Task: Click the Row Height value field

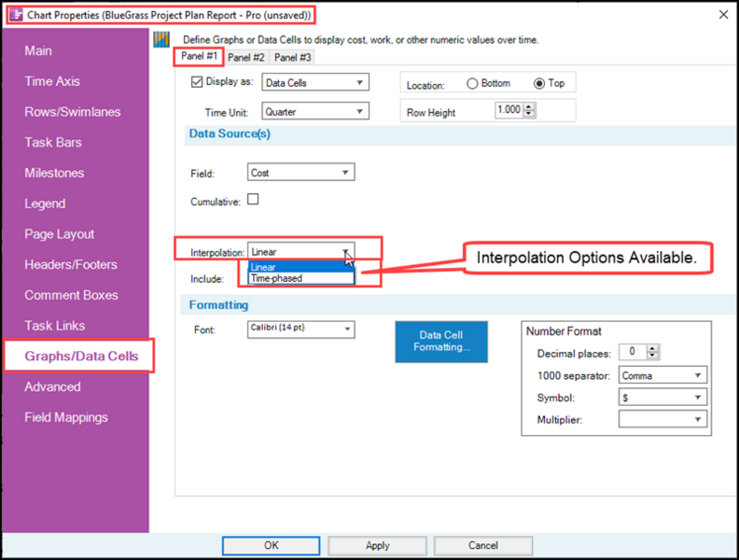Action: (x=509, y=110)
